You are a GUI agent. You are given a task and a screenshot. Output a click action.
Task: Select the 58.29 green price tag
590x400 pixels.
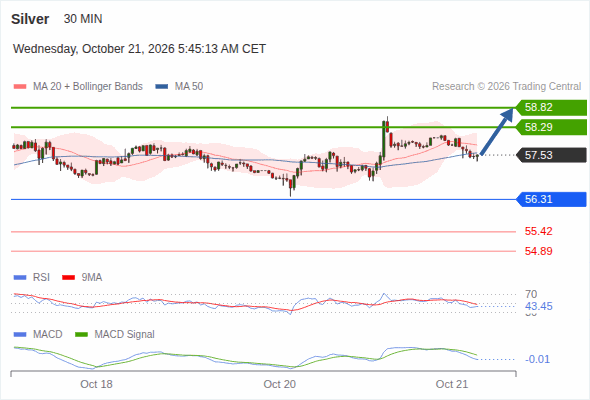point(551,127)
